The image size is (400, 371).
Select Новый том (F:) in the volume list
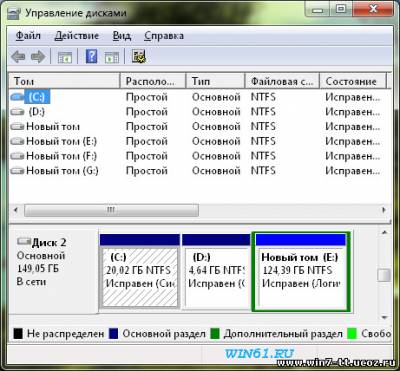pos(61,156)
